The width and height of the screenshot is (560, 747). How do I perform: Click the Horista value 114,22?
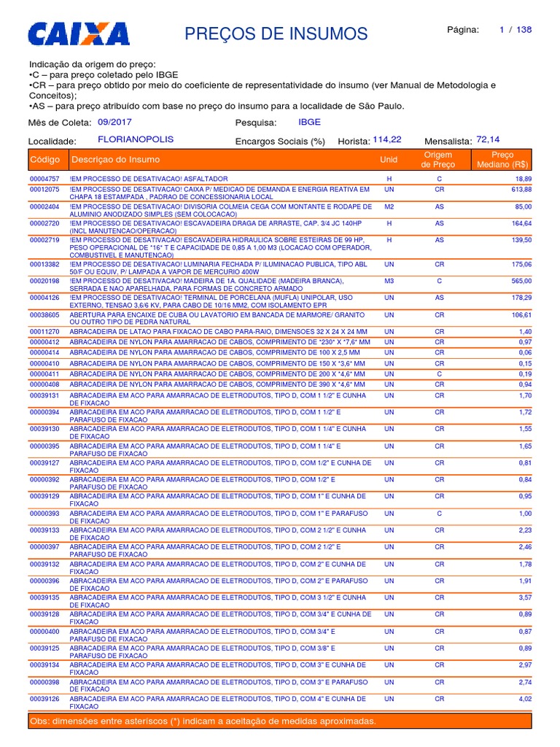(387, 139)
